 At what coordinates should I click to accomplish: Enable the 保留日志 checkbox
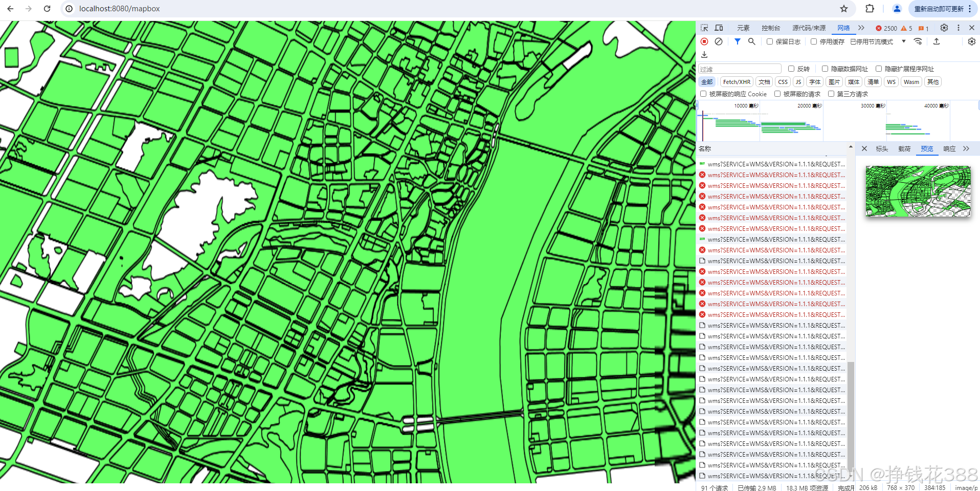tap(769, 41)
